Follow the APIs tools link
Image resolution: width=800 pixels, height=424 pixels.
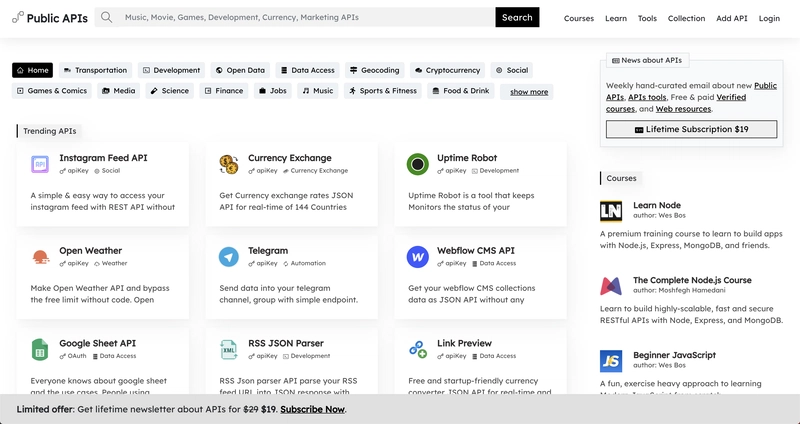click(647, 97)
